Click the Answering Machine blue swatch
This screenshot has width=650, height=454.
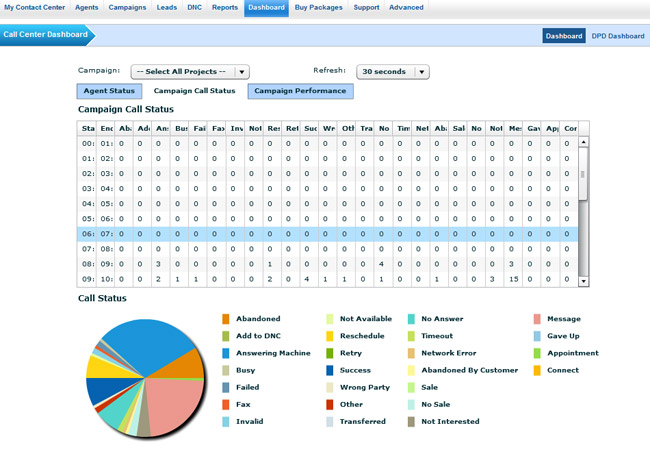[226, 353]
